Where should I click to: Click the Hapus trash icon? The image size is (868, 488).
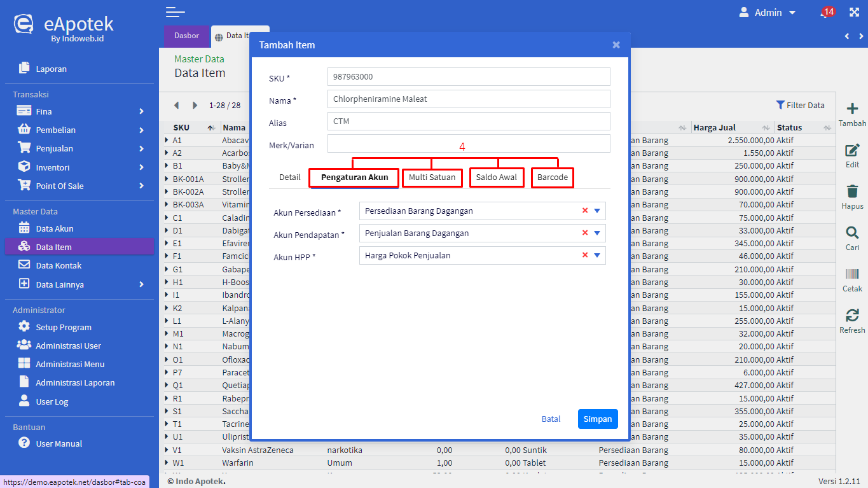coord(852,192)
